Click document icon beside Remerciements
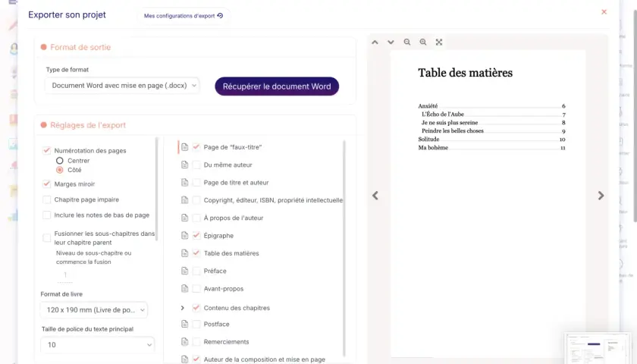 click(185, 342)
